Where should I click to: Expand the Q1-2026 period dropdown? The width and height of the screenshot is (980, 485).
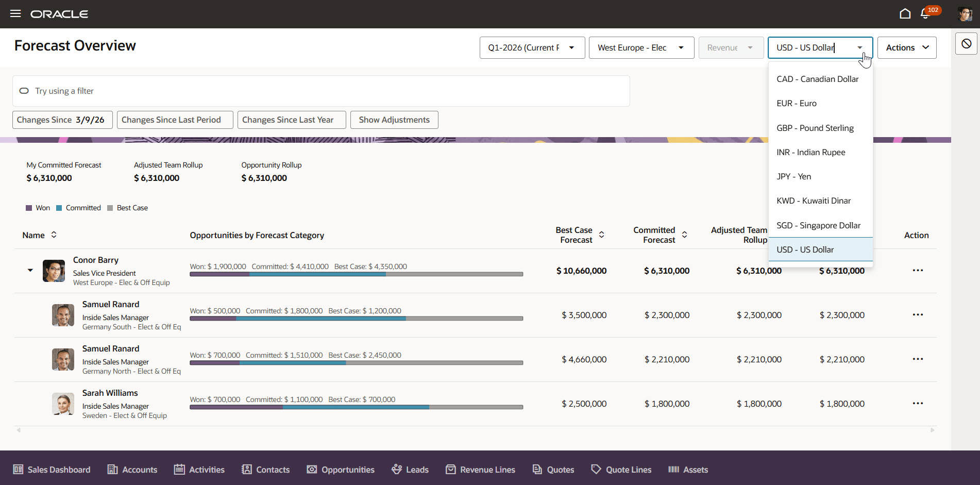[x=532, y=47]
